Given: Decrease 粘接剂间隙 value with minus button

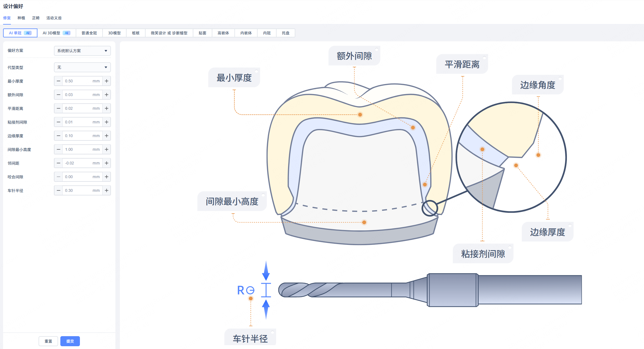Looking at the screenshot, I should pos(58,122).
